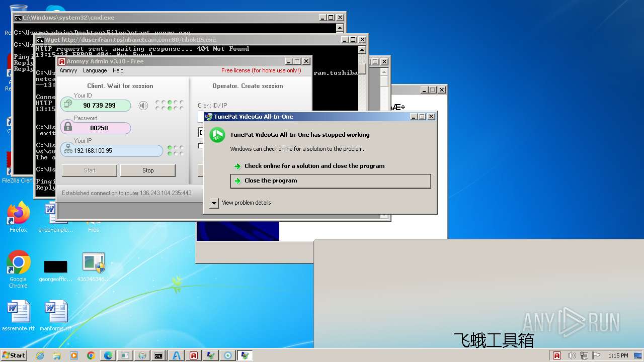Click the padlock icon beside Password
The image size is (644, 362).
point(67,127)
